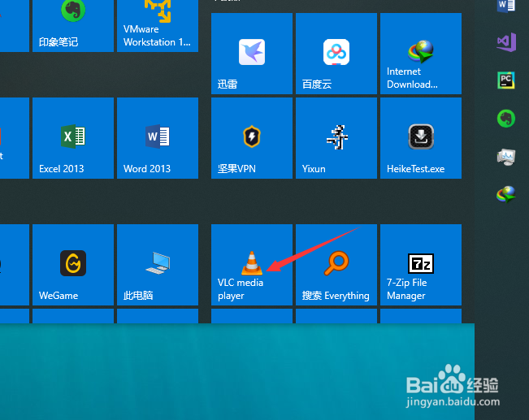Screen dimensions: 529x420
Task: Open the Excel 2013 tile
Action: pyautogui.click(x=73, y=138)
